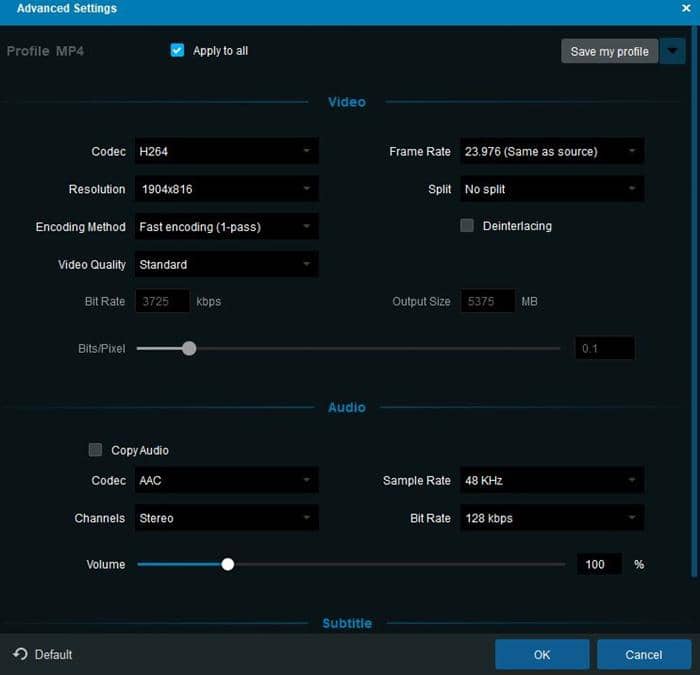The width and height of the screenshot is (700, 675).
Task: Open the Encoding Method dropdown
Action: pos(226,227)
